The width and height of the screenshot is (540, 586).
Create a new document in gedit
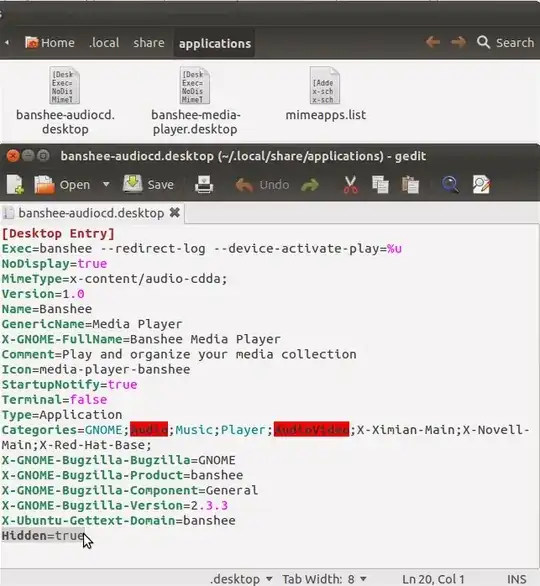pos(15,184)
